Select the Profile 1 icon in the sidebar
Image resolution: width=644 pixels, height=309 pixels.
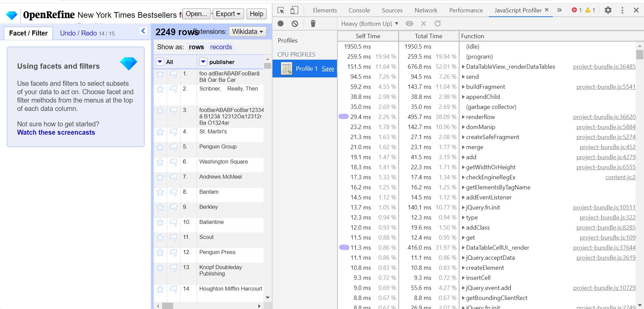point(287,69)
